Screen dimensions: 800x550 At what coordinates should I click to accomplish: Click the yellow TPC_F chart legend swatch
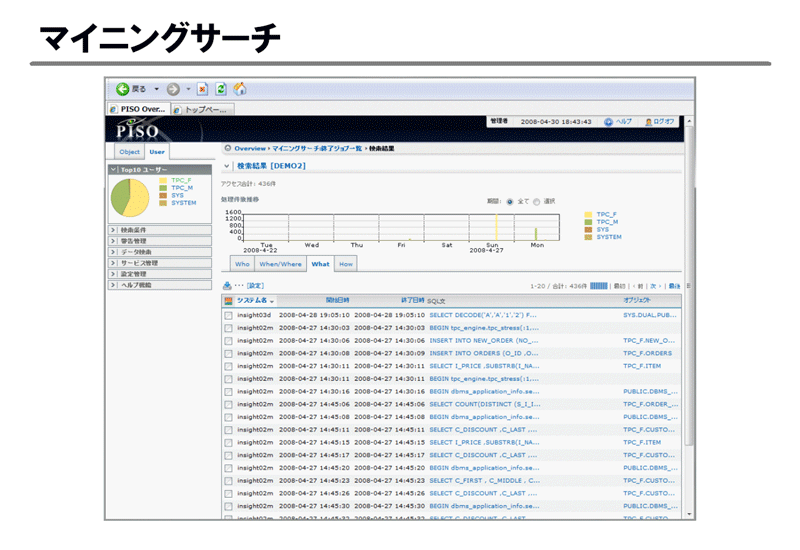pyautogui.click(x=588, y=214)
